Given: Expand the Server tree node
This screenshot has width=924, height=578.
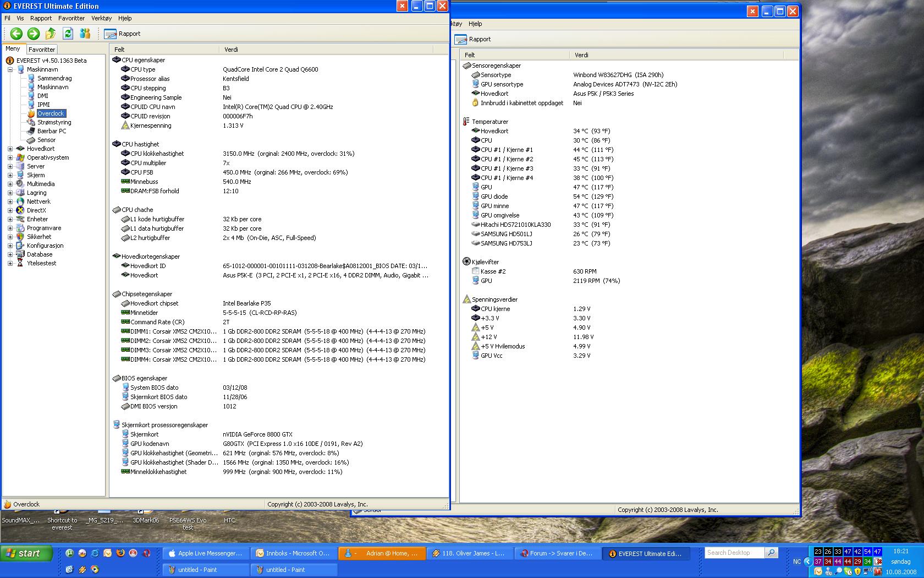Looking at the screenshot, I should click(10, 166).
